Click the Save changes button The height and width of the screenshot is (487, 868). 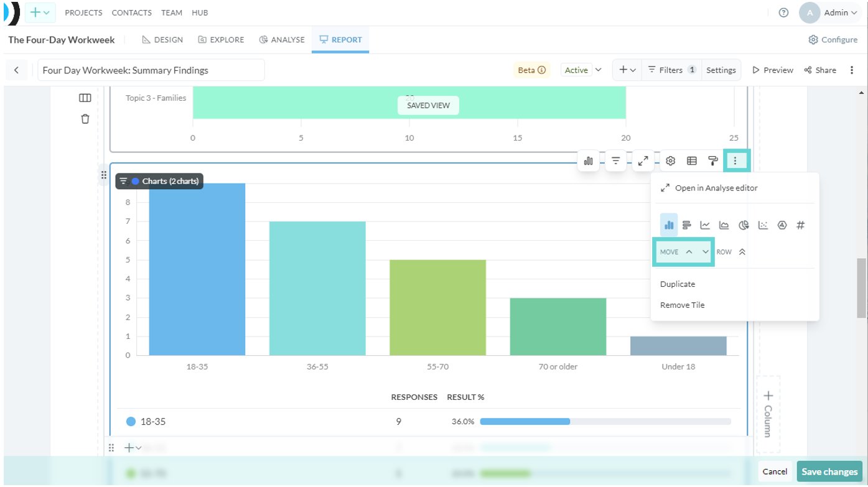click(x=831, y=471)
